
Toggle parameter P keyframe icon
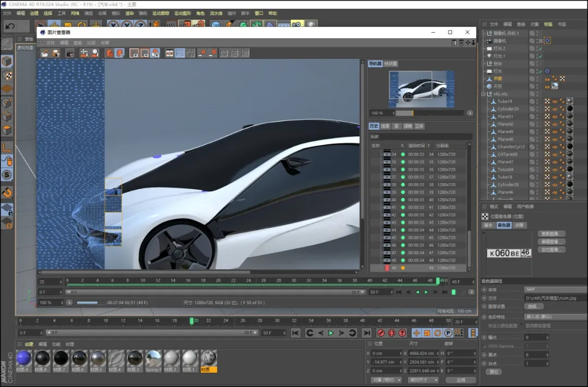(x=448, y=333)
